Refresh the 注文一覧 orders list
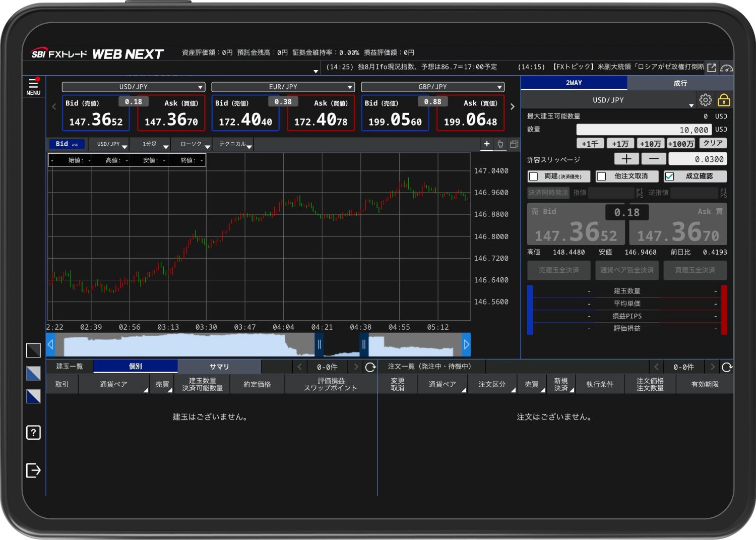Viewport: 756px width, 540px height. click(x=727, y=367)
